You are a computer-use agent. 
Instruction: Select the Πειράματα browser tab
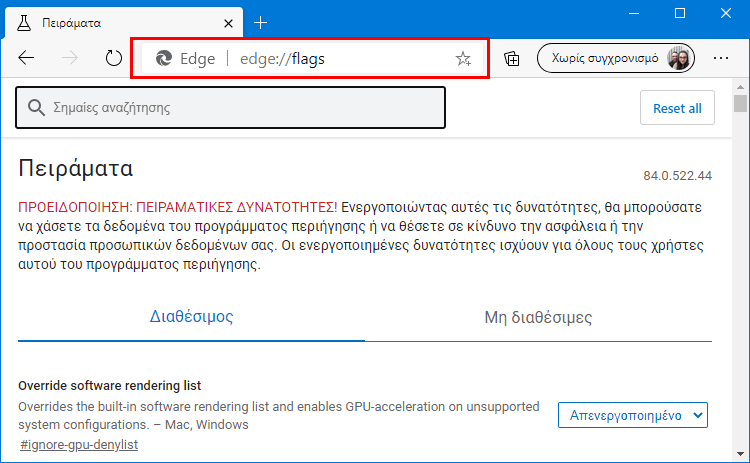tap(124, 22)
